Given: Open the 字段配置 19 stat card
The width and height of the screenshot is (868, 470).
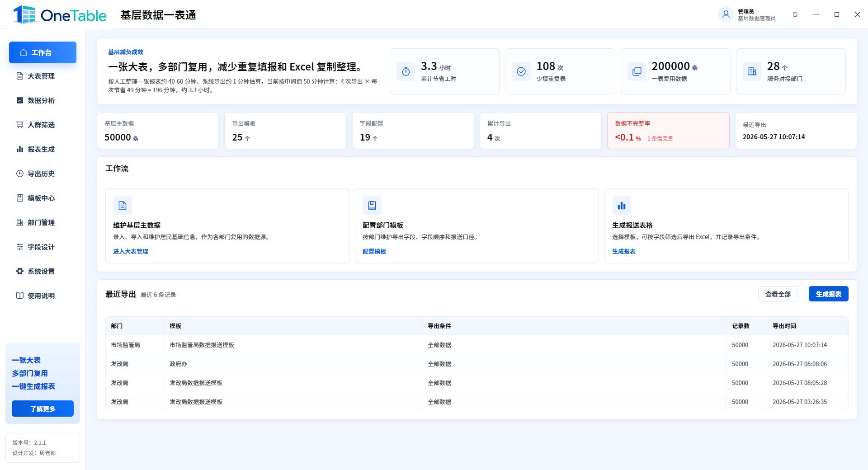Looking at the screenshot, I should [413, 131].
